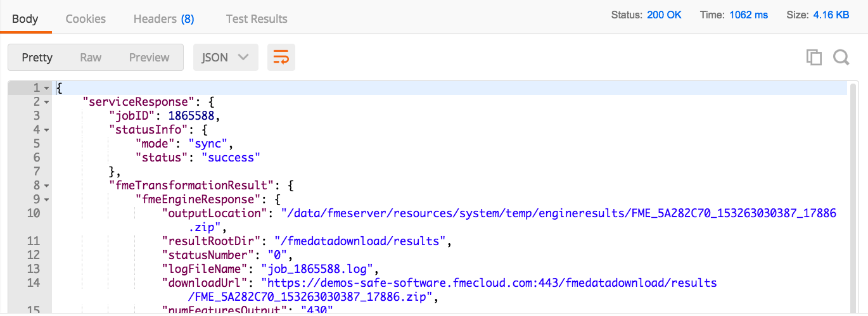Switch to Preview view mode
868x316 pixels.
[x=149, y=58]
